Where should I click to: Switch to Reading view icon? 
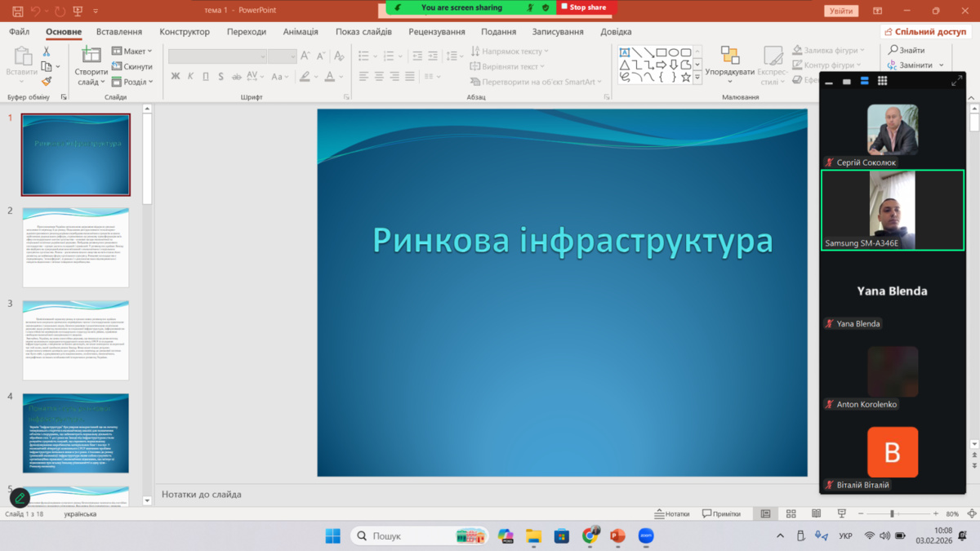pyautogui.click(x=816, y=514)
